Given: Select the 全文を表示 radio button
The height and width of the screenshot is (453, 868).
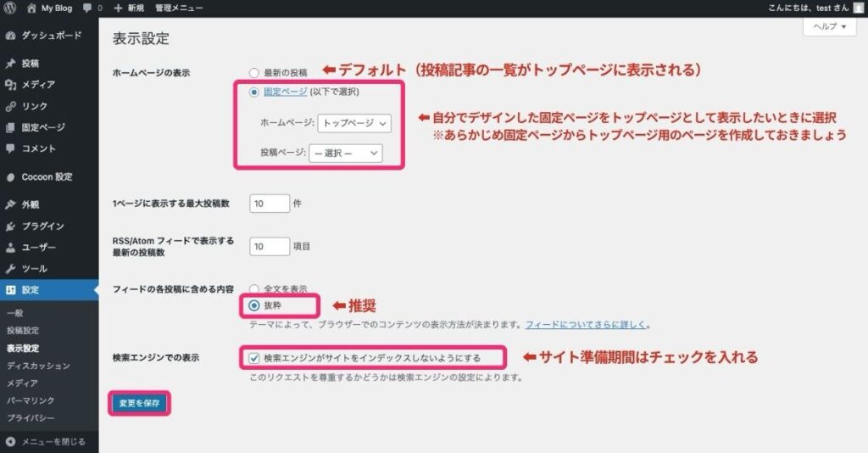Looking at the screenshot, I should [253, 289].
